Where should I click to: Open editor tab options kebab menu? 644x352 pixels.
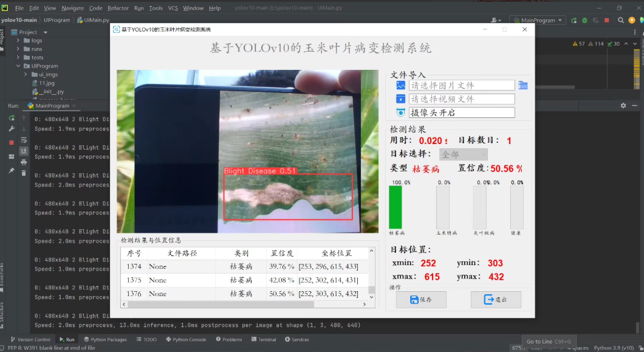[635, 32]
